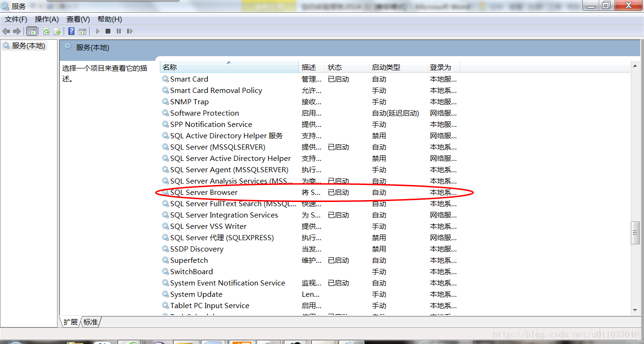
Task: Click the 管理... description of Smart Card
Action: [x=312, y=79]
